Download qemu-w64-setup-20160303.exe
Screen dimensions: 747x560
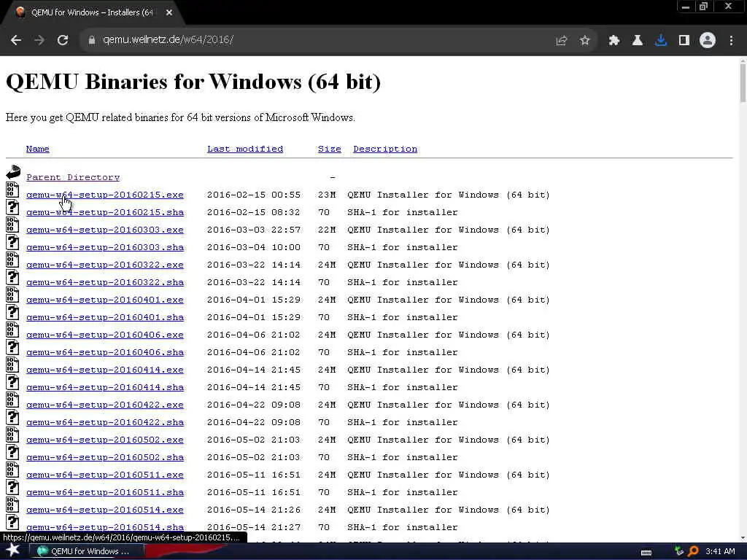coord(105,230)
